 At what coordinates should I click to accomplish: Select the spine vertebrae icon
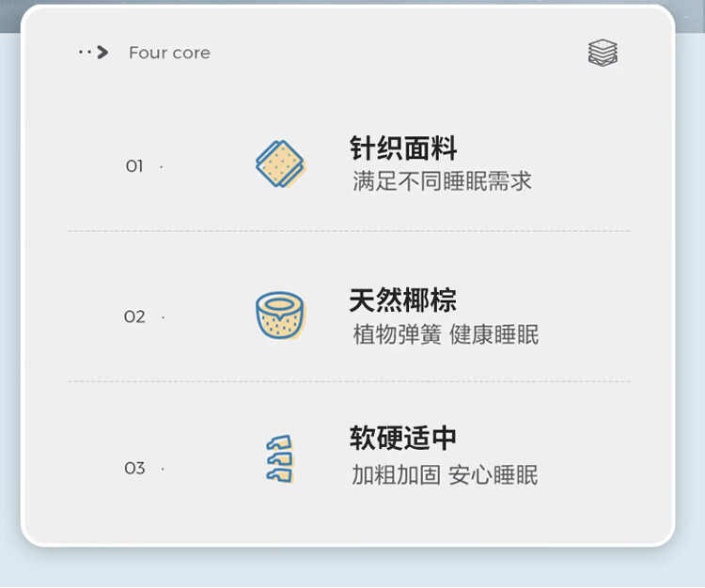(x=280, y=459)
